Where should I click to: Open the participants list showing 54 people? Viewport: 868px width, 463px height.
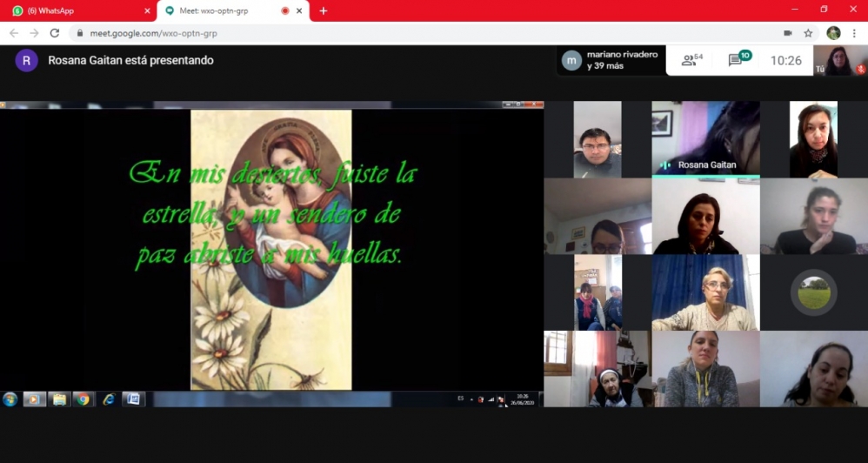coord(692,60)
